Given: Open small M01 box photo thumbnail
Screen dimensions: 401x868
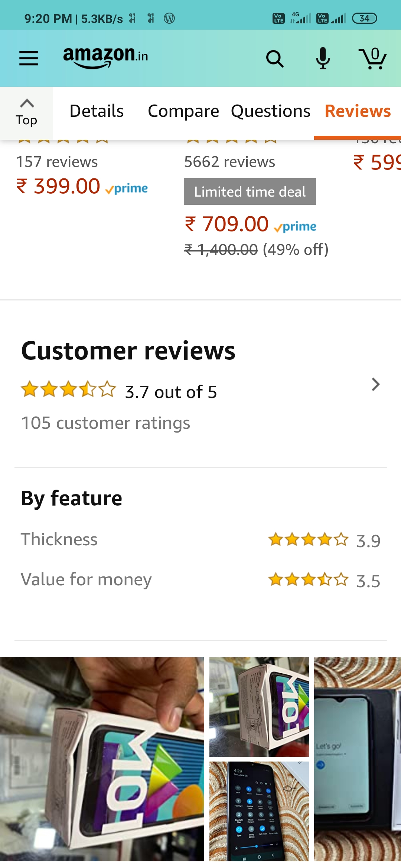Looking at the screenshot, I should pyautogui.click(x=259, y=707).
